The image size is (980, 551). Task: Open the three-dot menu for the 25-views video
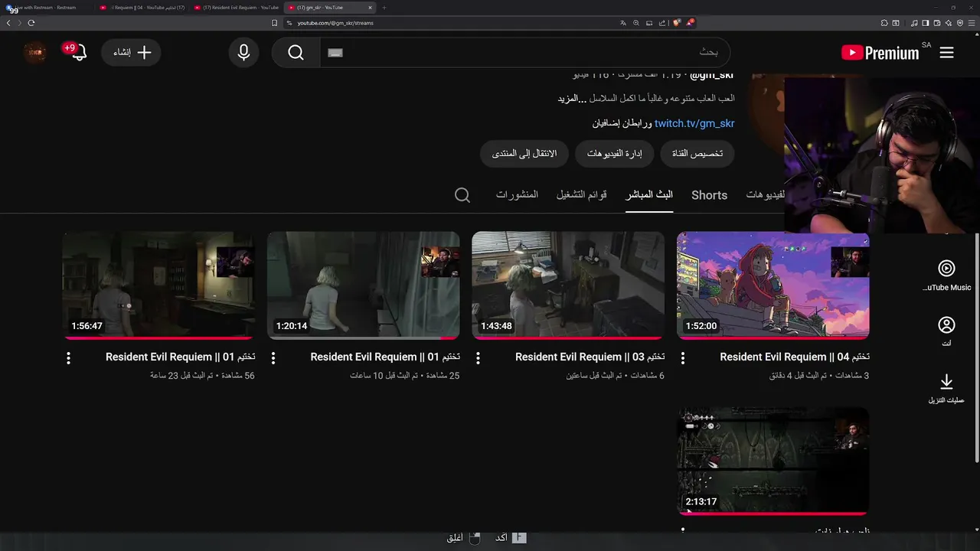273,358
